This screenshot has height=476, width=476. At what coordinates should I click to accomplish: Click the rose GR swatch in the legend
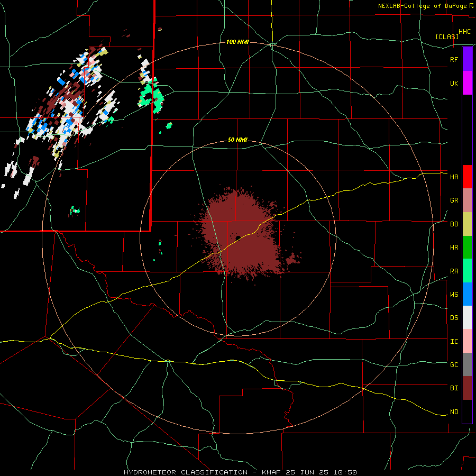(x=467, y=200)
